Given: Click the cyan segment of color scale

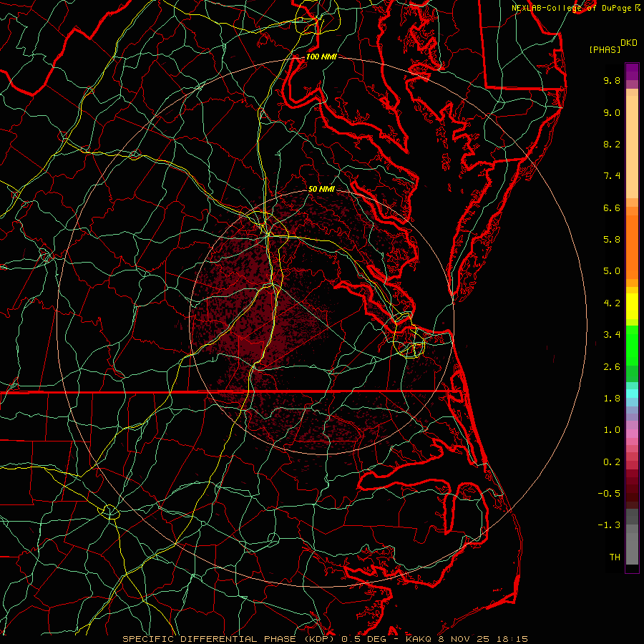Looking at the screenshot, I should click(632, 394).
